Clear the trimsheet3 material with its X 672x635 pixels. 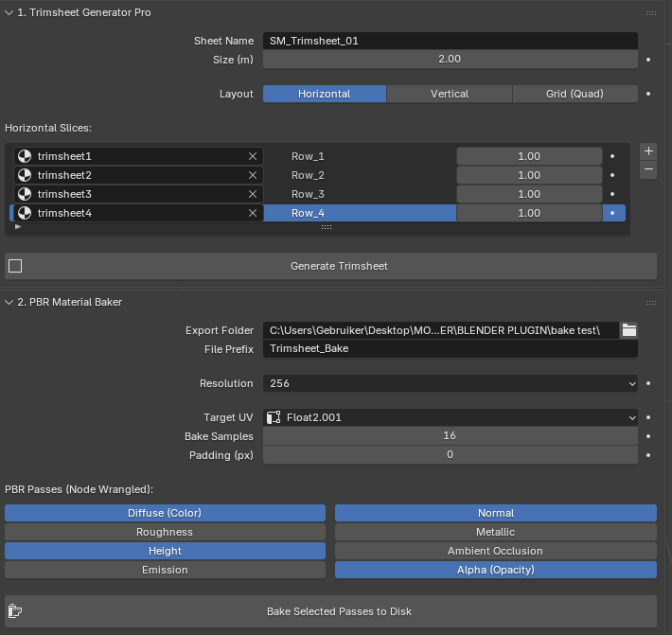click(253, 194)
